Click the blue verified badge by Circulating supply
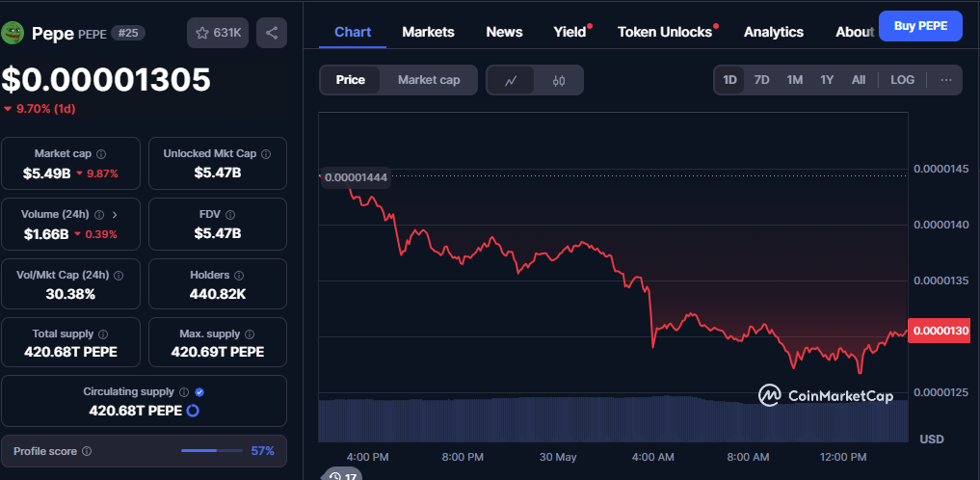Viewport: 980px width, 480px height. pyautogui.click(x=199, y=392)
